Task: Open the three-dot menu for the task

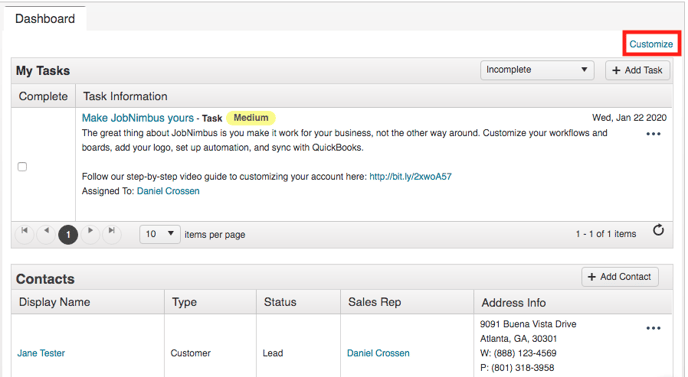Action: click(x=653, y=134)
